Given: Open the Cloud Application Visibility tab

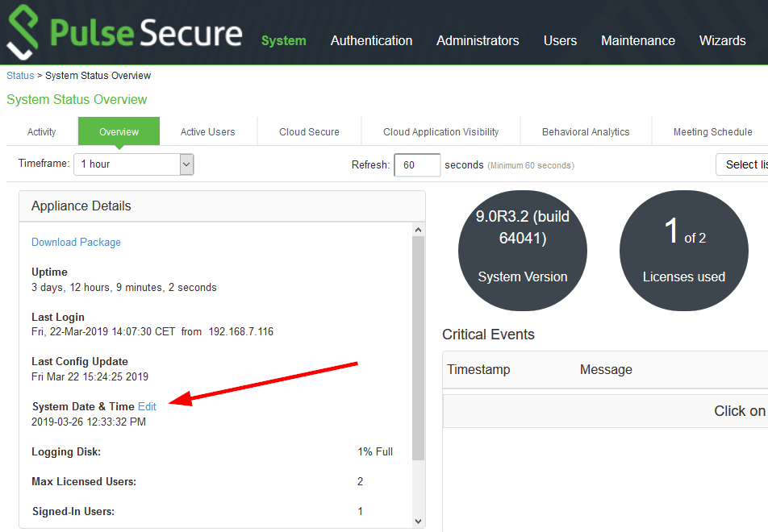Looking at the screenshot, I should tap(440, 131).
